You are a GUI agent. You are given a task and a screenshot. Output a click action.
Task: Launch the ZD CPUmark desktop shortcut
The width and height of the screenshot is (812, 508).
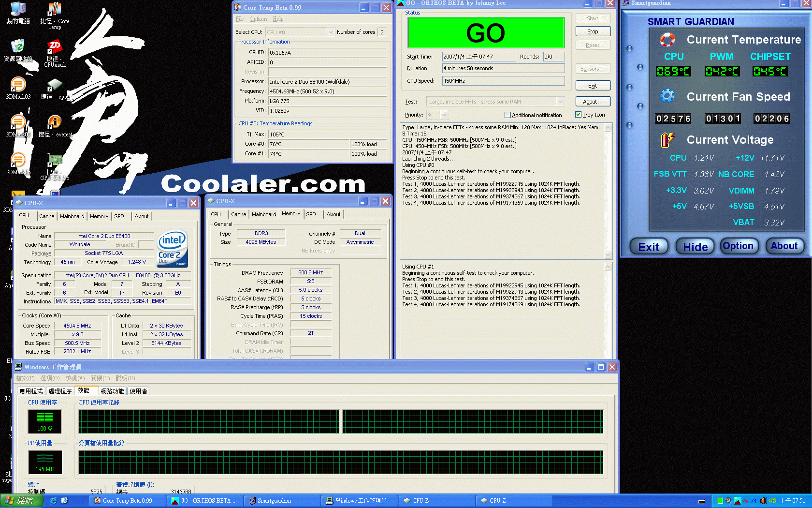pyautogui.click(x=55, y=53)
